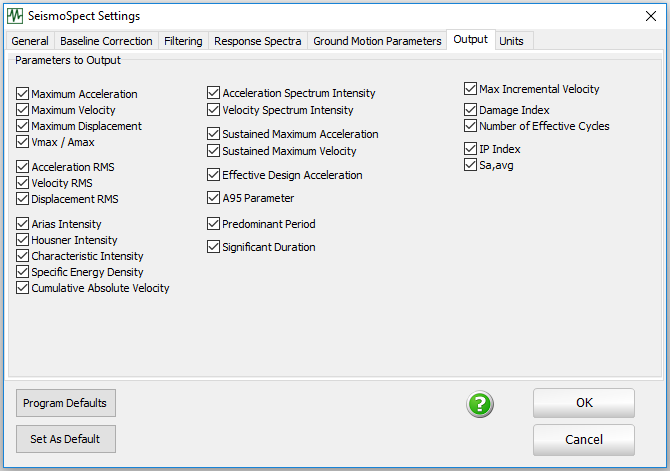Restore Program Defaults

[x=66, y=403]
